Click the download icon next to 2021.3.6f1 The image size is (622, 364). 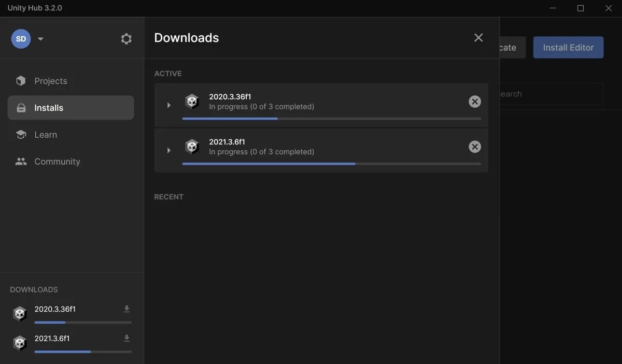click(x=126, y=338)
